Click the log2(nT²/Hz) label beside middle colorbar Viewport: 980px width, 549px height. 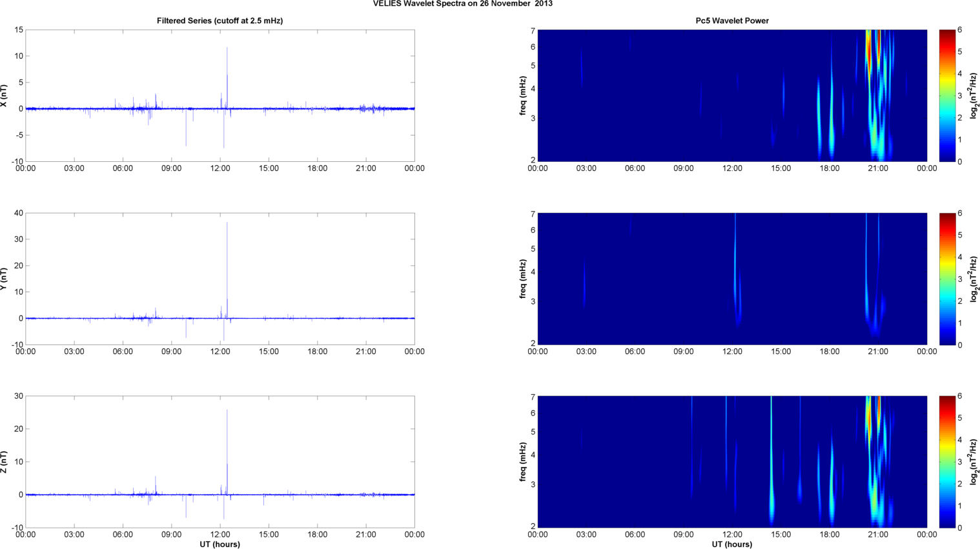click(974, 279)
